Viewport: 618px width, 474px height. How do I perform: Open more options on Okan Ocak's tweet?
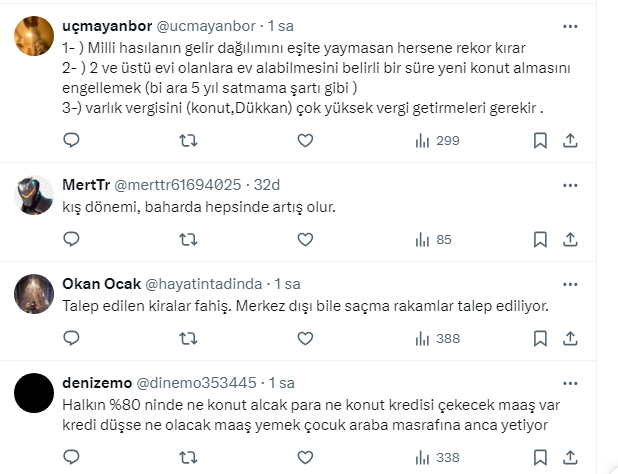[570, 283]
